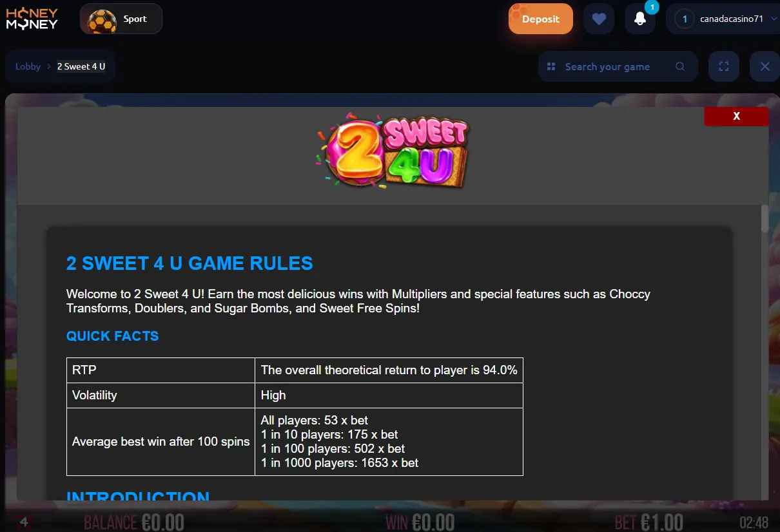Click the Search your game field
Screen dimensions: 780x532
click(618, 66)
